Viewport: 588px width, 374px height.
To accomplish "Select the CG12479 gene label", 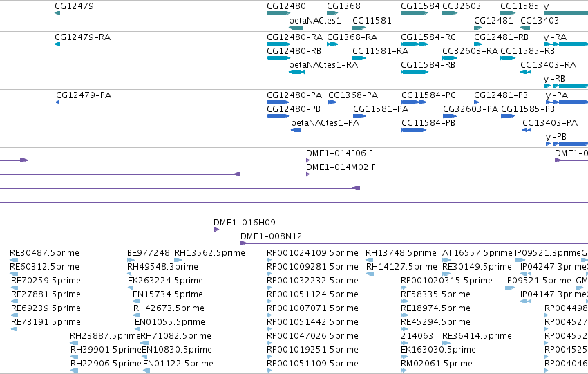I will tap(74, 6).
